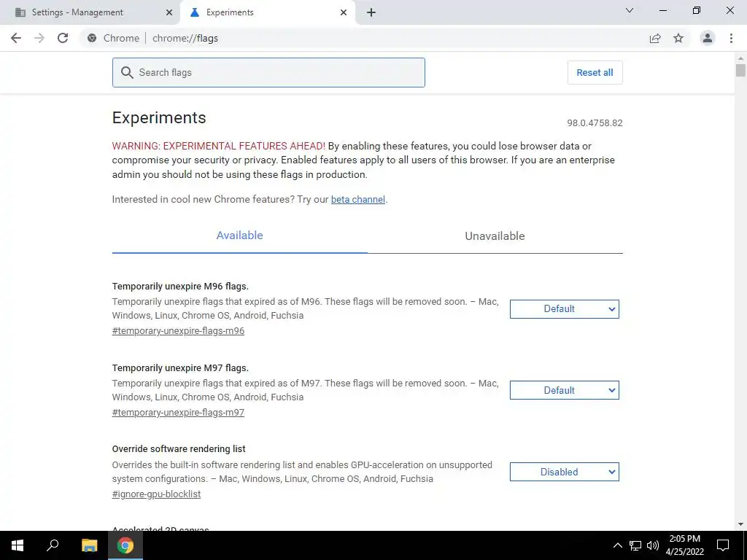Open Windows taskbar search

53,545
